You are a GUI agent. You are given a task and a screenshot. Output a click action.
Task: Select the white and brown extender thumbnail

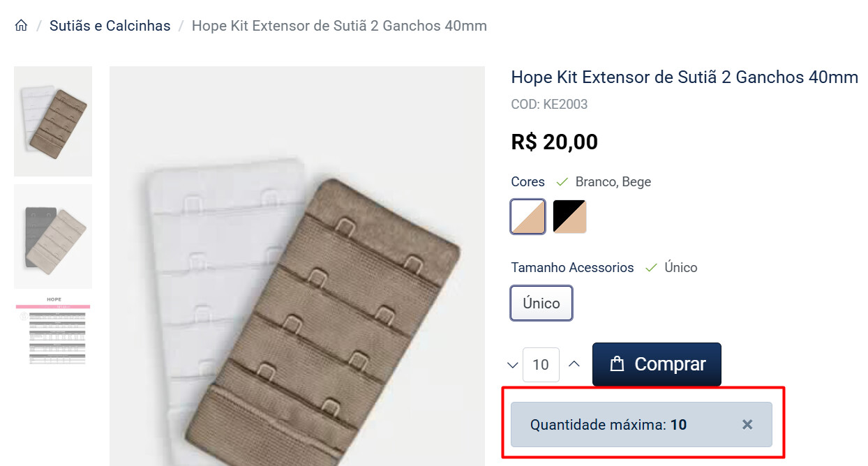[x=53, y=121]
